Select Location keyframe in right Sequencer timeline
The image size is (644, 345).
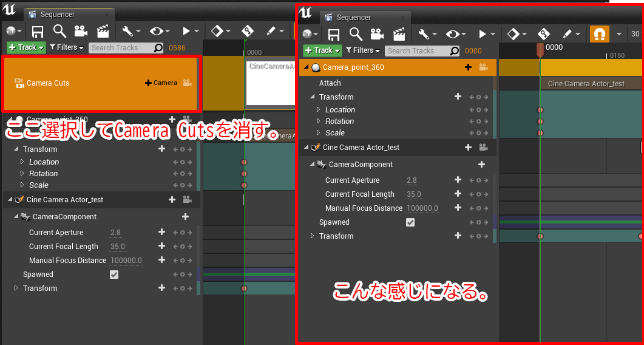tap(540, 110)
